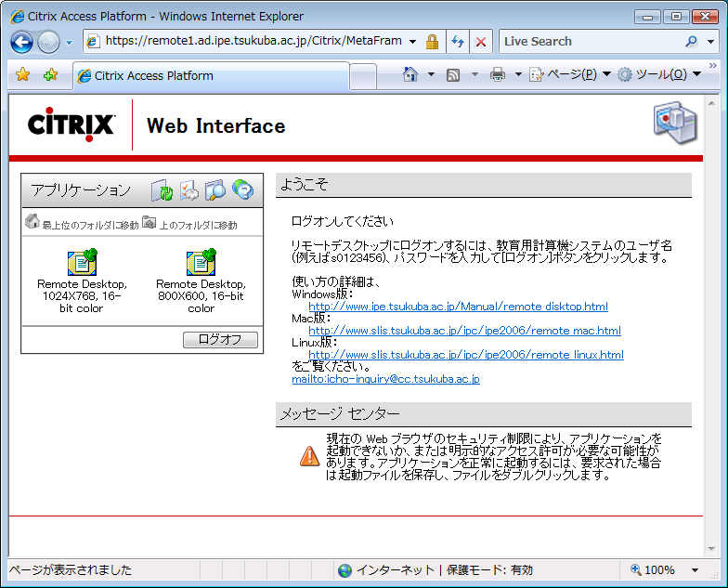Image resolution: width=728 pixels, height=588 pixels.
Task: Open the Linux remote_linux.html manual link
Action: pos(466,355)
